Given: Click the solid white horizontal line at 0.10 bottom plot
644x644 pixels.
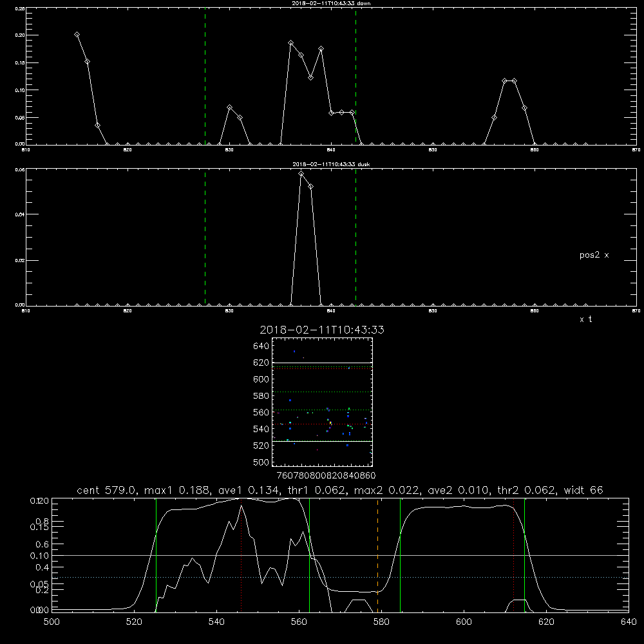Looking at the screenshot, I should pyautogui.click(x=340, y=555).
